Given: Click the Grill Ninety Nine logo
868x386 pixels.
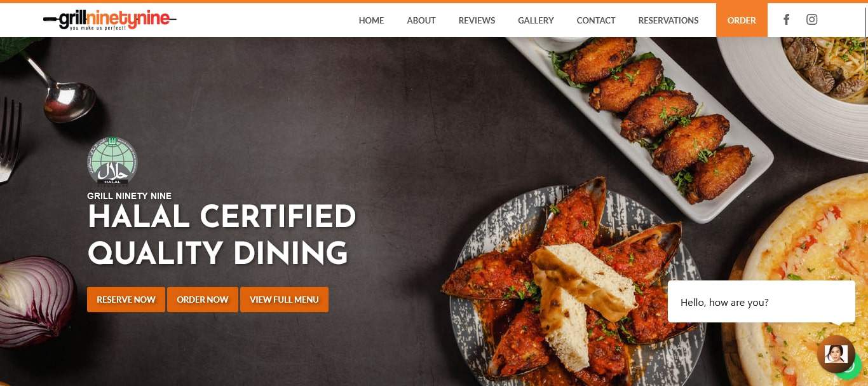Looking at the screenshot, I should [109, 20].
